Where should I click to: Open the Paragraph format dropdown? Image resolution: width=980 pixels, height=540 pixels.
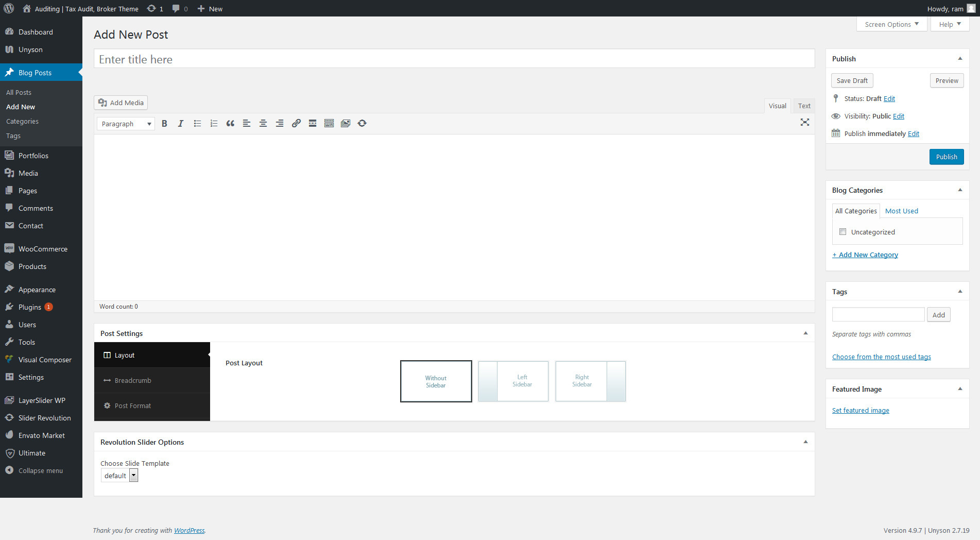point(125,124)
